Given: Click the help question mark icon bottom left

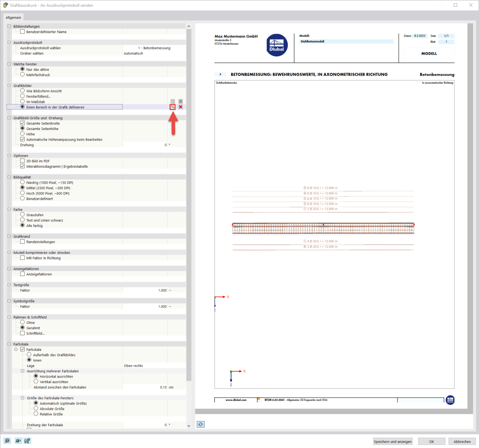Looking at the screenshot, I should pos(7,441).
